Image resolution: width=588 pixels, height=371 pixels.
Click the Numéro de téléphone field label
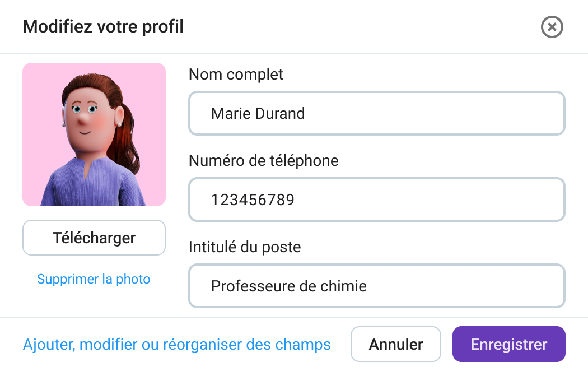coord(263,161)
